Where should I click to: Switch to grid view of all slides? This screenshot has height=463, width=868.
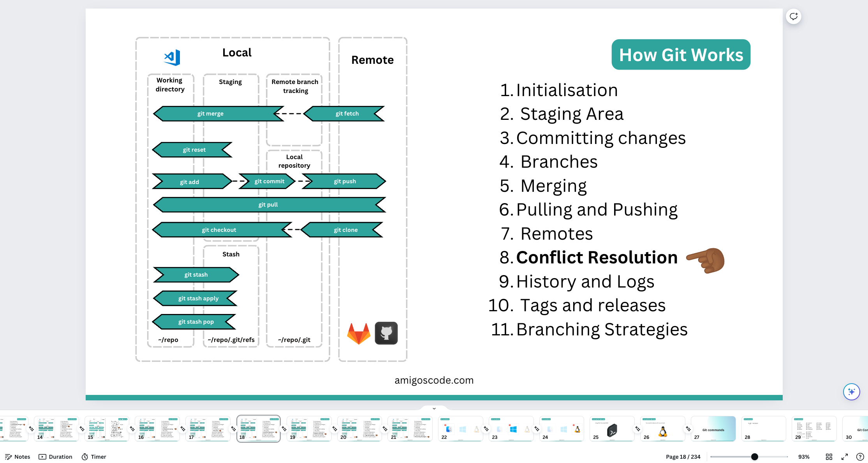(829, 457)
